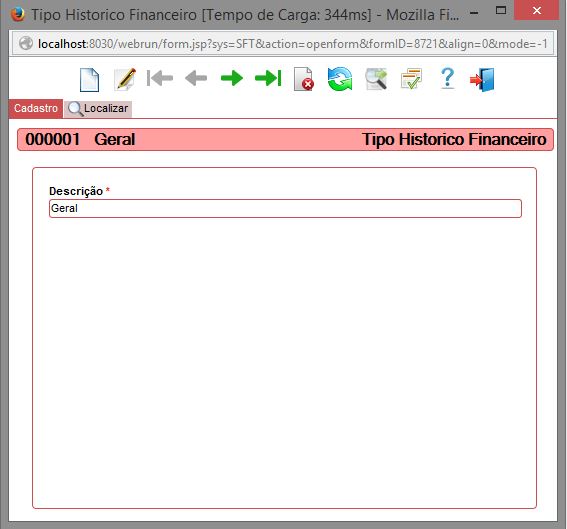Click the Tipo Historico Financeiro header banner
Screen dimensions: 567x529
tap(285, 140)
